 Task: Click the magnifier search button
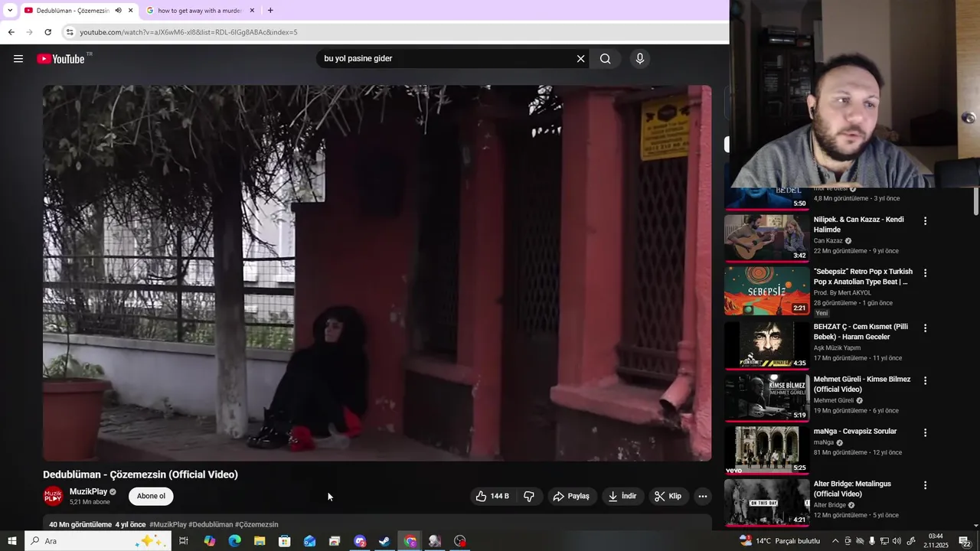[606, 59]
